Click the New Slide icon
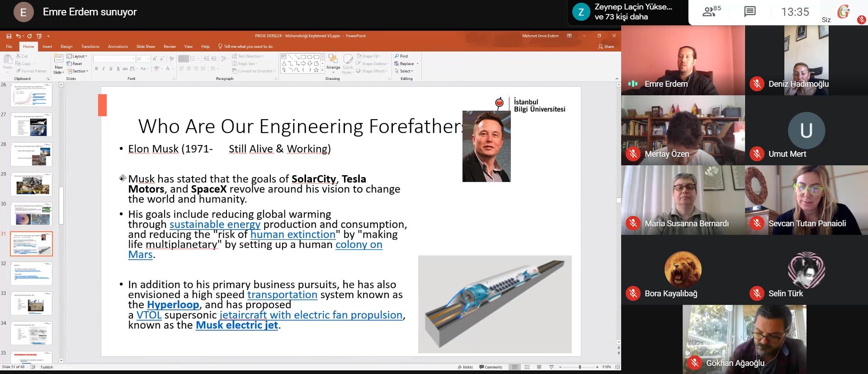This screenshot has height=374, width=868. 59,58
